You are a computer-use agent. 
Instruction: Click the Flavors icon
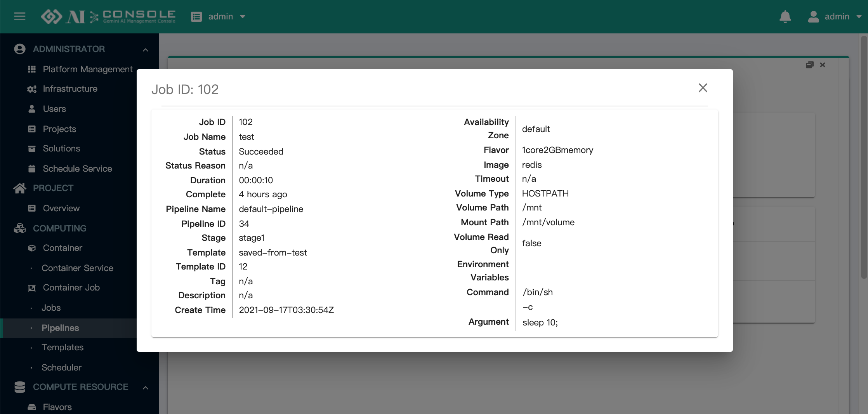[32, 407]
